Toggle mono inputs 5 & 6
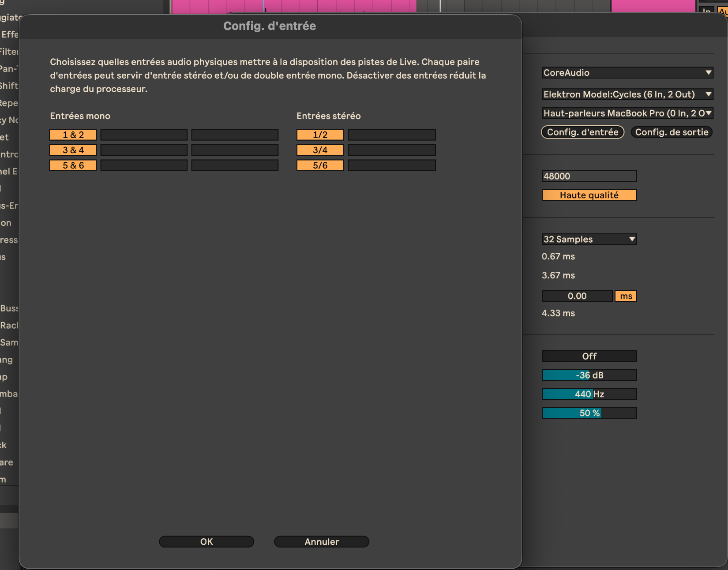The image size is (728, 570). click(73, 165)
